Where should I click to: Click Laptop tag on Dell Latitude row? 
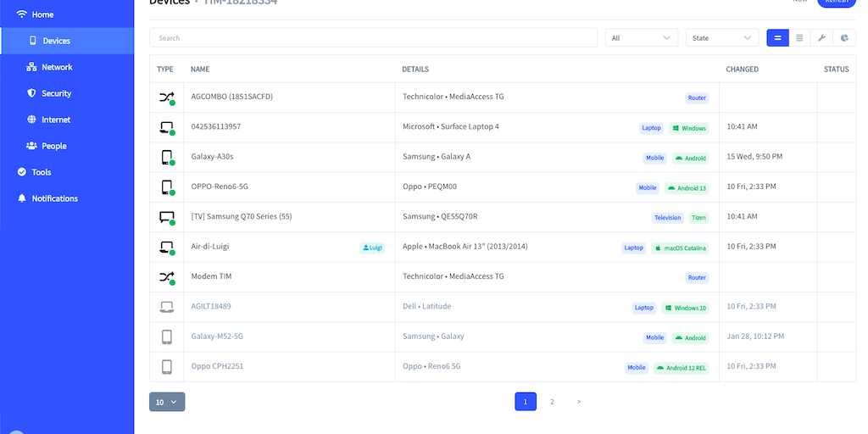point(644,308)
